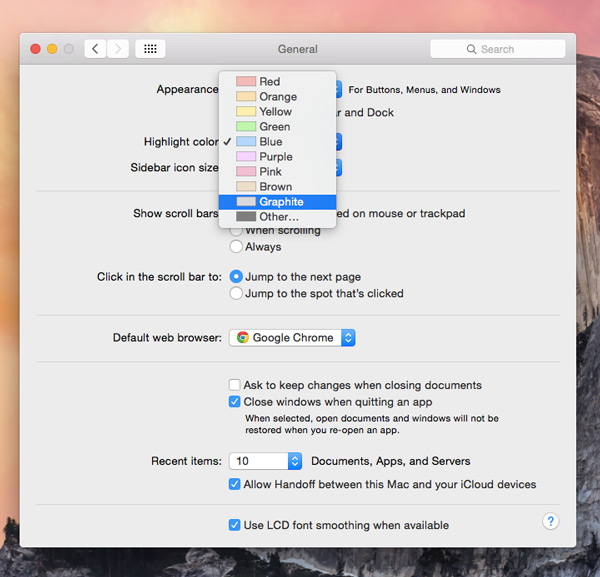The width and height of the screenshot is (600, 577).
Task: Go back with the left chevron button
Action: coord(95,49)
